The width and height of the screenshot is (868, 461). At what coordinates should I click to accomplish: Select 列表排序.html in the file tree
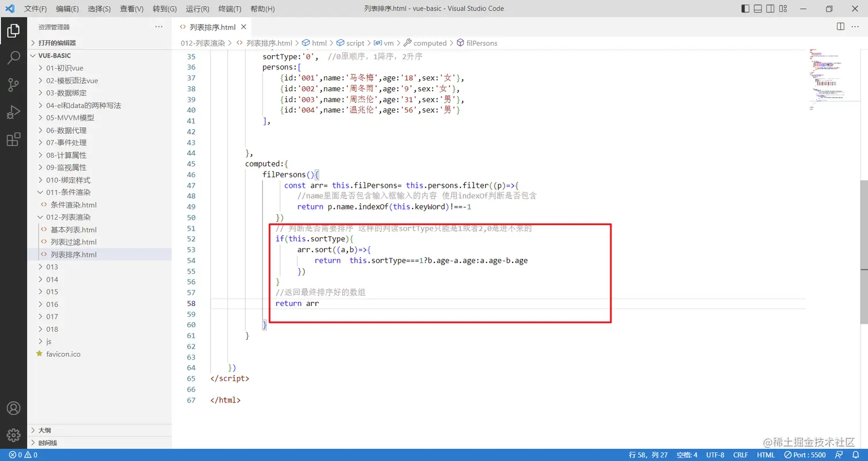(99, 254)
